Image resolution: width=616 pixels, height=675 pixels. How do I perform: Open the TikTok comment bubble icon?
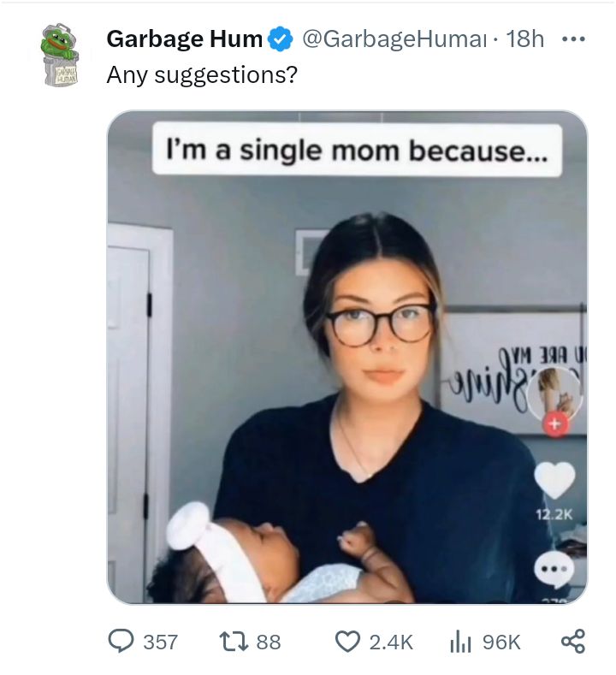554,570
